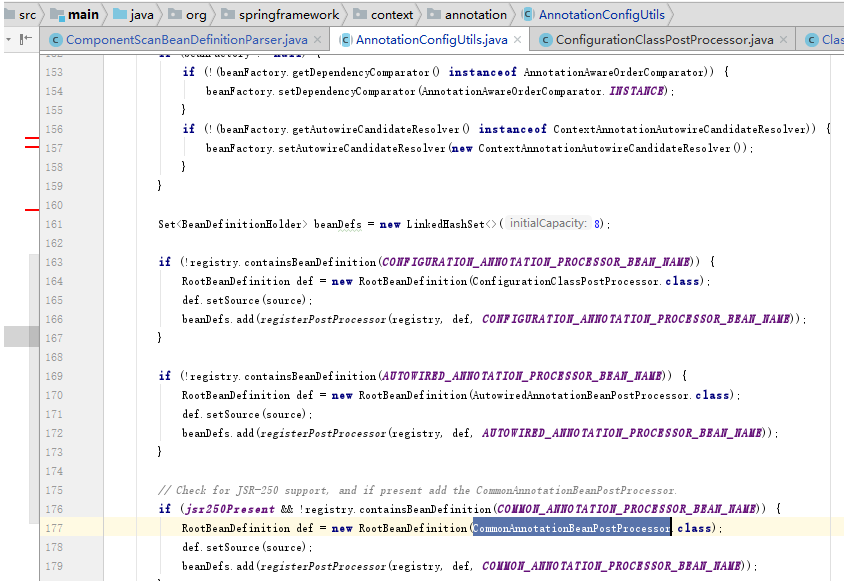Click ConfigurationClassPostProcessor on line 164
The height and width of the screenshot is (581, 844).
[565, 281]
